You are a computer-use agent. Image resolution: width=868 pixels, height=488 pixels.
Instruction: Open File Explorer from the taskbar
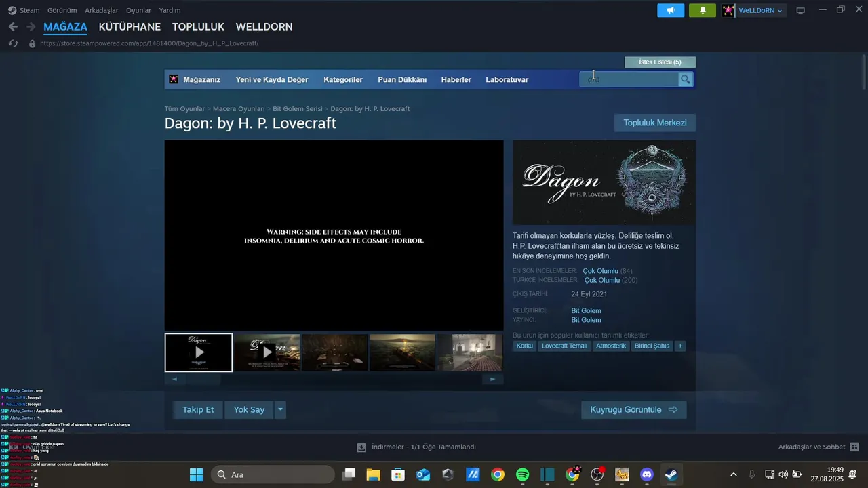coord(374,474)
